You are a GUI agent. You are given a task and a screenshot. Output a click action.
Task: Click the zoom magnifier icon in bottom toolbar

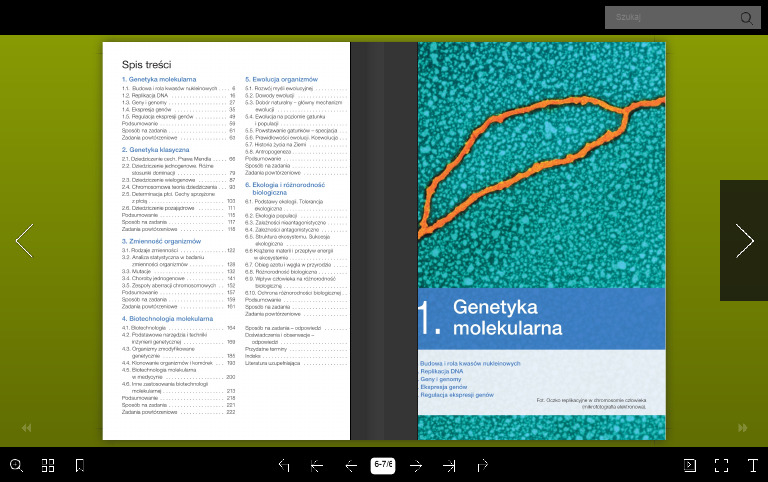16,465
